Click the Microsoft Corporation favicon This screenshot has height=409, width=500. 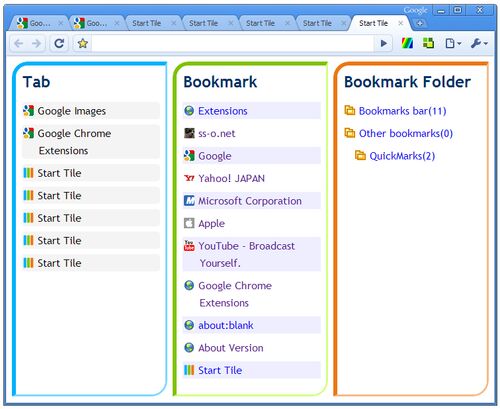tap(189, 201)
